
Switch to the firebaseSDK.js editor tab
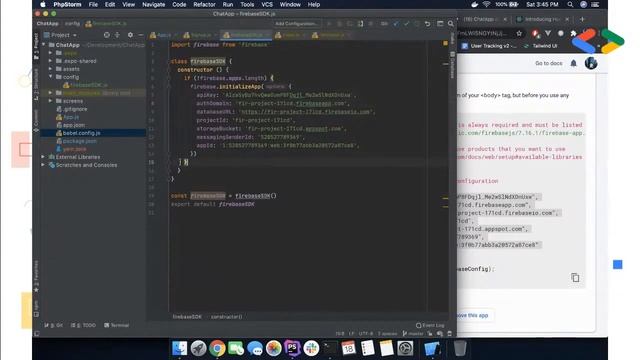(x=246, y=35)
